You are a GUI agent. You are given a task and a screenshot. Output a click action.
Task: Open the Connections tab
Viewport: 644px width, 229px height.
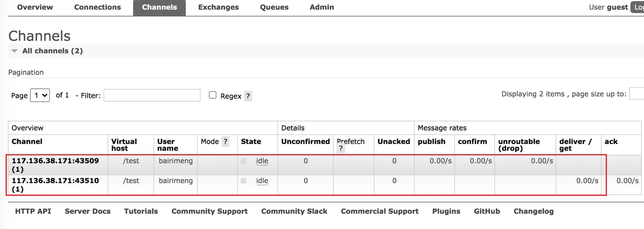pos(97,8)
